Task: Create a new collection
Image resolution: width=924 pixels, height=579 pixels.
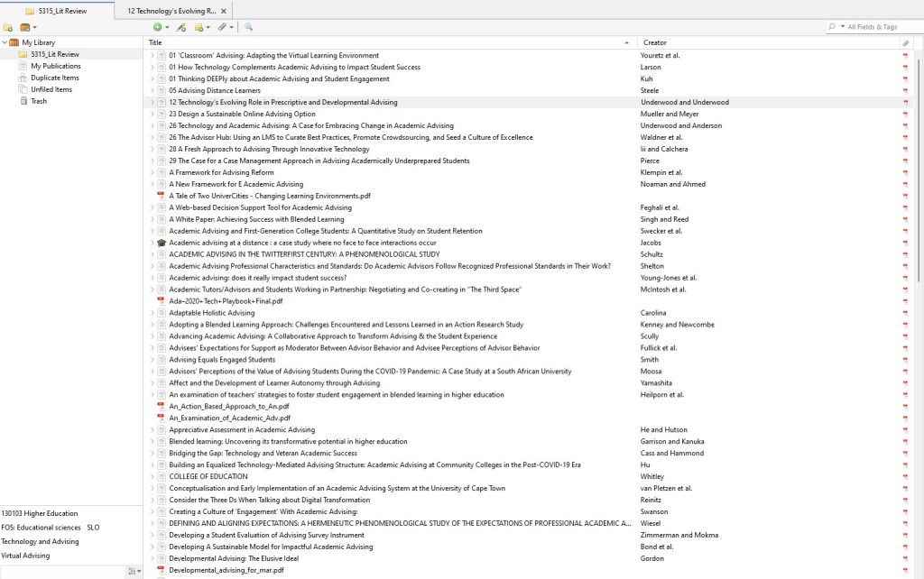Action: pos(8,27)
